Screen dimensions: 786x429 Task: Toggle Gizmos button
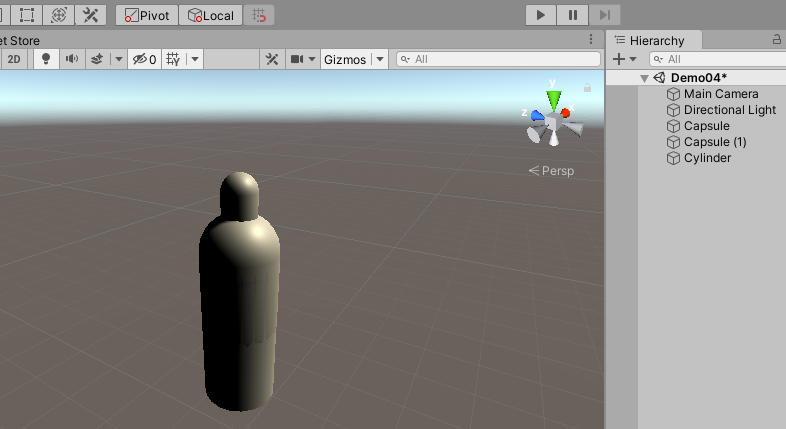[x=345, y=59]
